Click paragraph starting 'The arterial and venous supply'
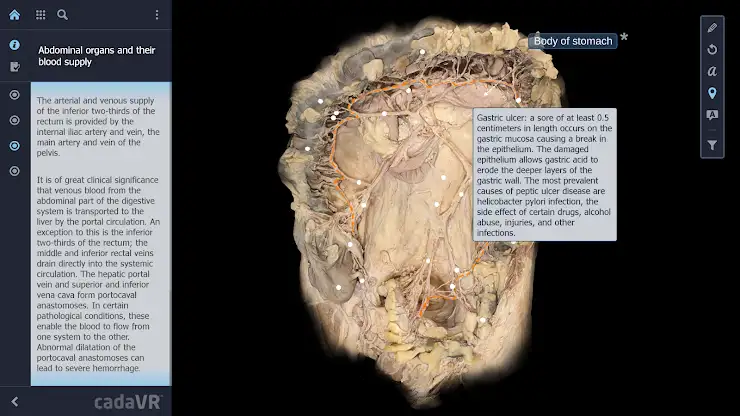This screenshot has width=740, height=416. point(98,127)
